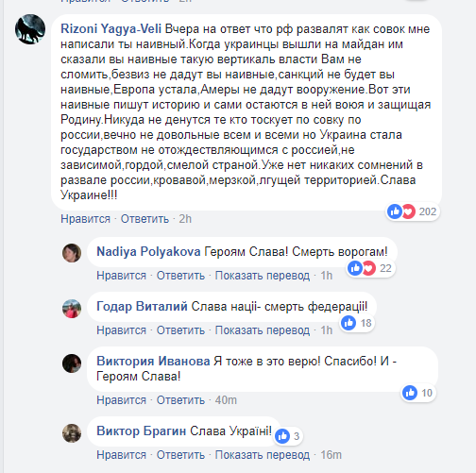Reply to Виктория Иванова's comment

(x=180, y=400)
